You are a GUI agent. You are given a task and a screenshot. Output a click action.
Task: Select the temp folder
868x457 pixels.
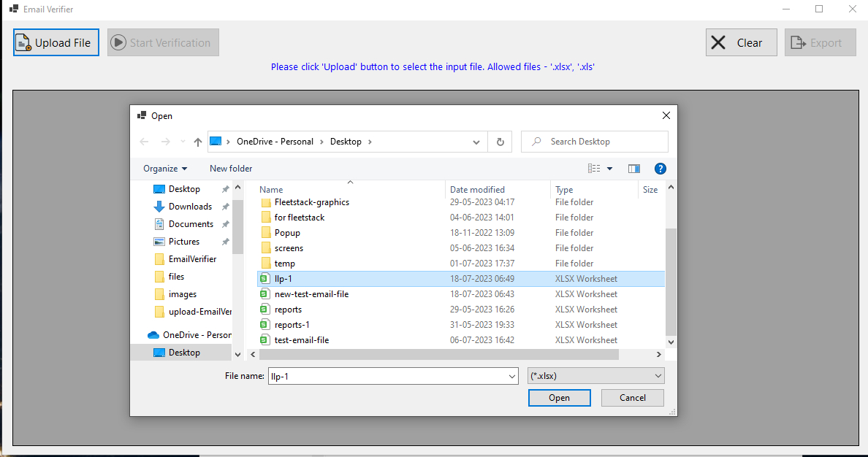[x=284, y=264]
